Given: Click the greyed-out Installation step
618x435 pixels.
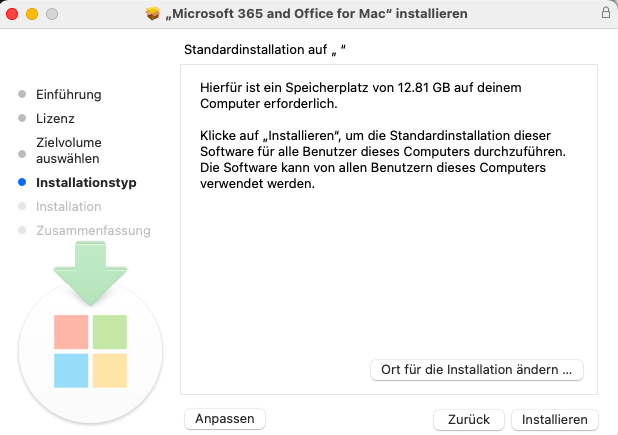Looking at the screenshot, I should pos(68,206).
